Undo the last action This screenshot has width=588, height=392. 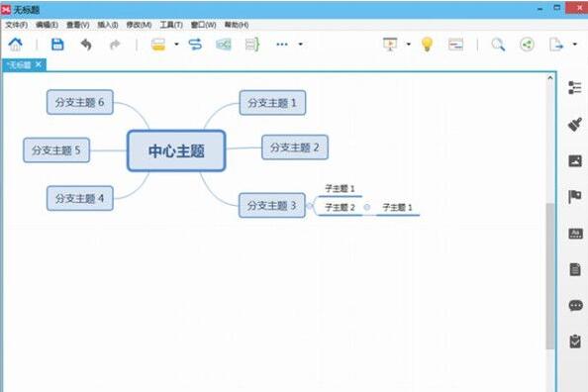(86, 45)
